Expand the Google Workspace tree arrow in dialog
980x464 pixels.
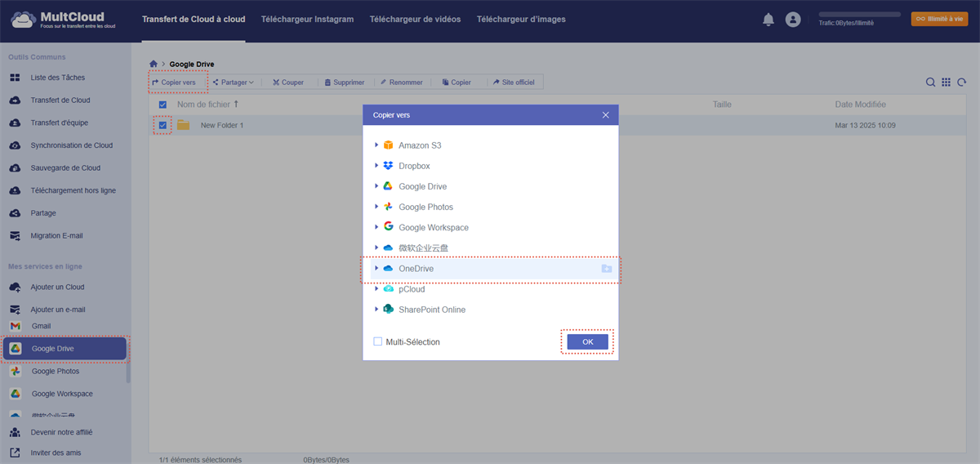[376, 227]
